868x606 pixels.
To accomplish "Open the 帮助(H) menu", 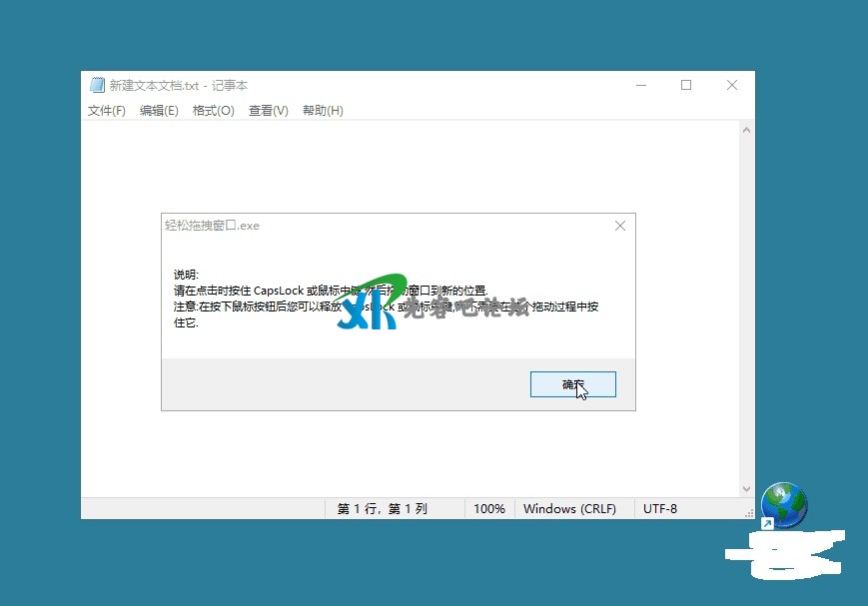I will click(x=323, y=111).
